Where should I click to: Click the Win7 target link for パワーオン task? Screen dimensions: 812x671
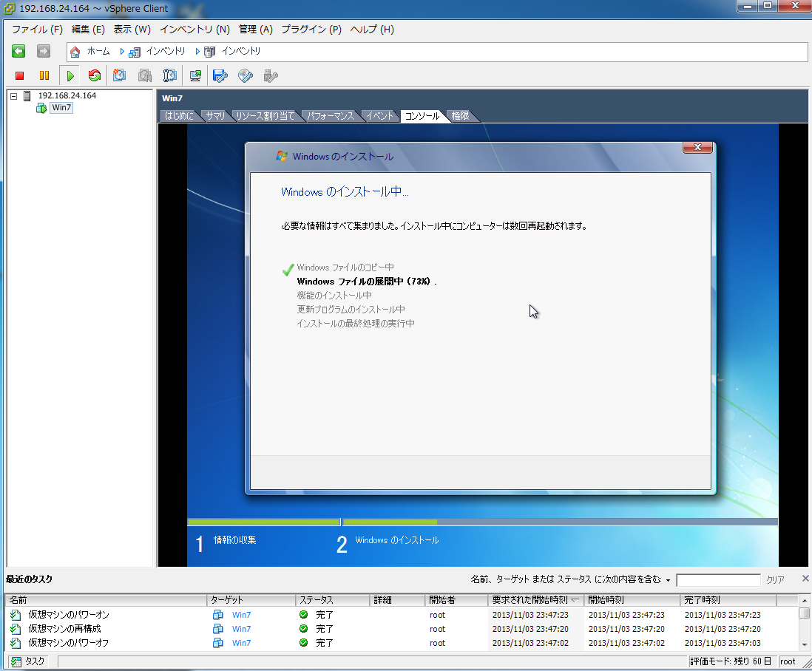click(x=241, y=615)
